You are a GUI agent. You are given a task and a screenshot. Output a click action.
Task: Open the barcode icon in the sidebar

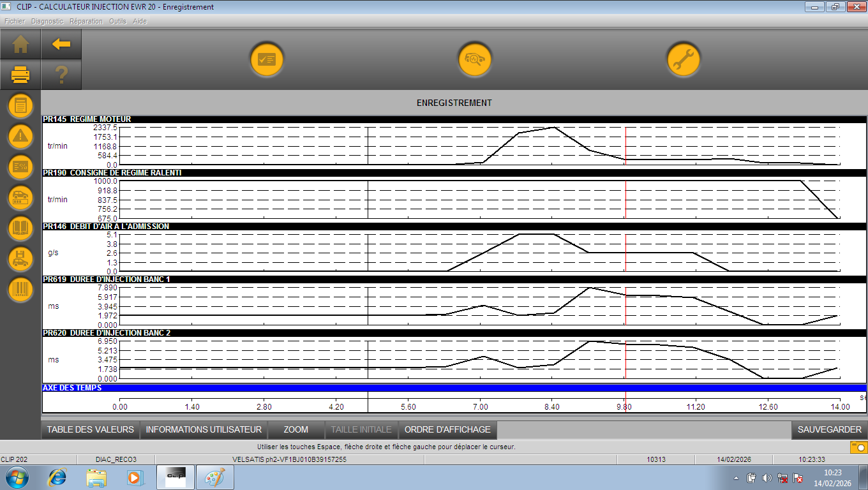click(20, 289)
